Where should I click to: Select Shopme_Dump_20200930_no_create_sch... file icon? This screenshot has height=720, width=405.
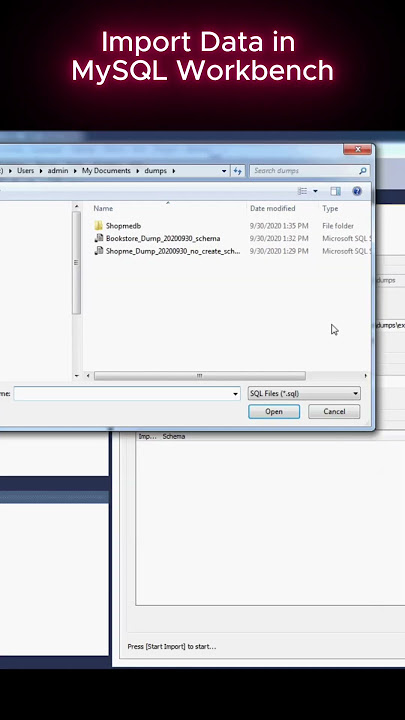[98, 251]
